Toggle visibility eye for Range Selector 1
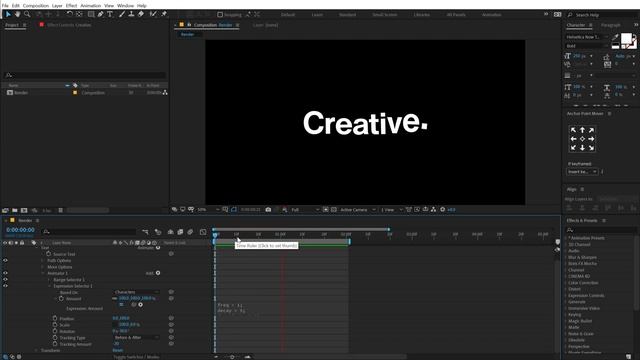Image resolution: width=640 pixels, height=360 pixels. coord(5,280)
